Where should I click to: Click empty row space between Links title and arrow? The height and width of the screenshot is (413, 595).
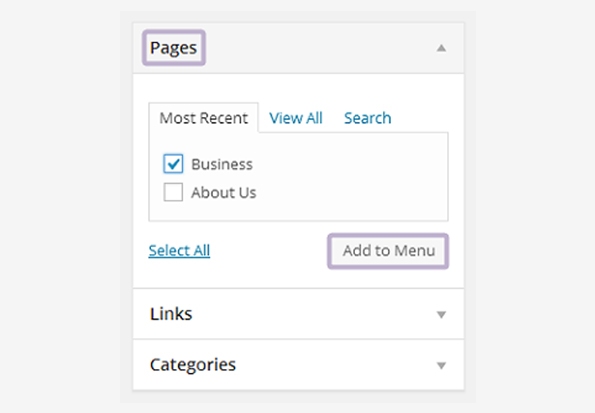click(313, 314)
